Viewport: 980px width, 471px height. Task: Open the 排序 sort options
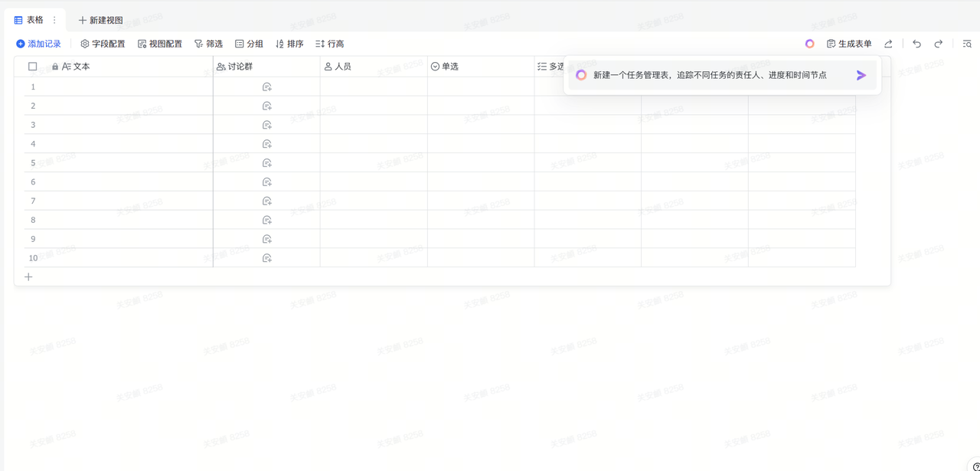(289, 44)
